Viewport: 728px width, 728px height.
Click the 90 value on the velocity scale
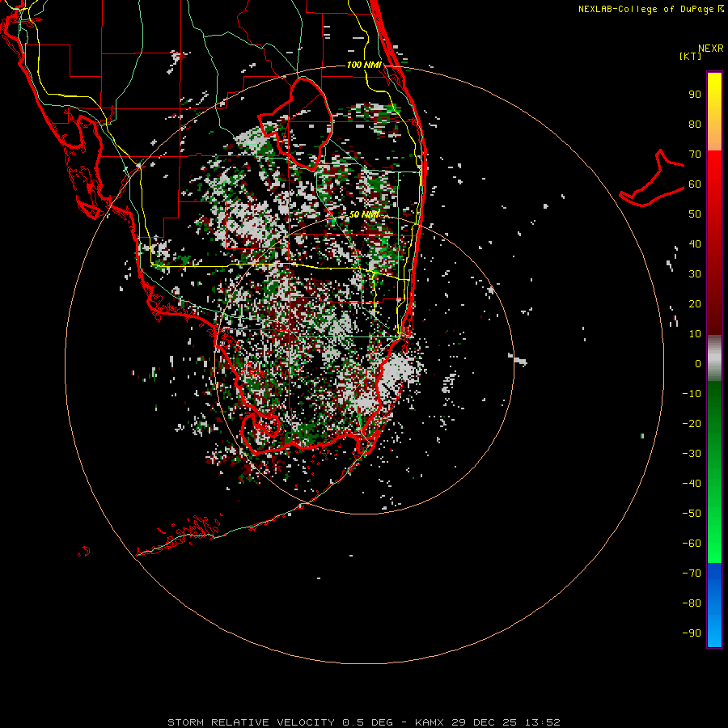tap(695, 95)
